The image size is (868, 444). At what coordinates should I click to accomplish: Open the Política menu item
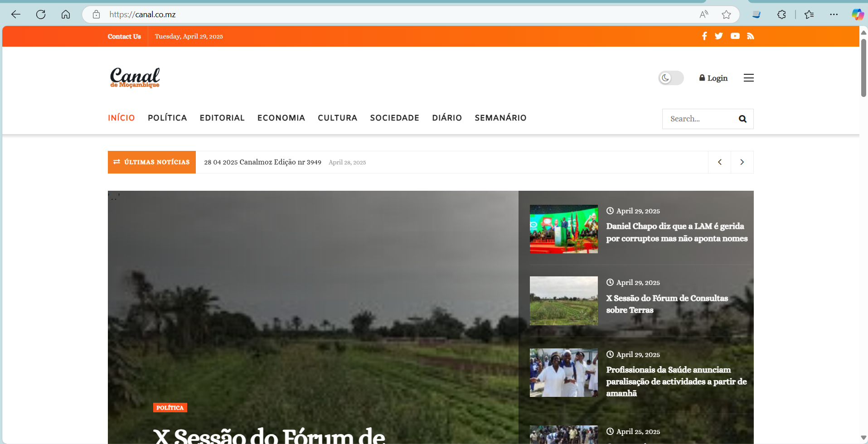pos(167,118)
